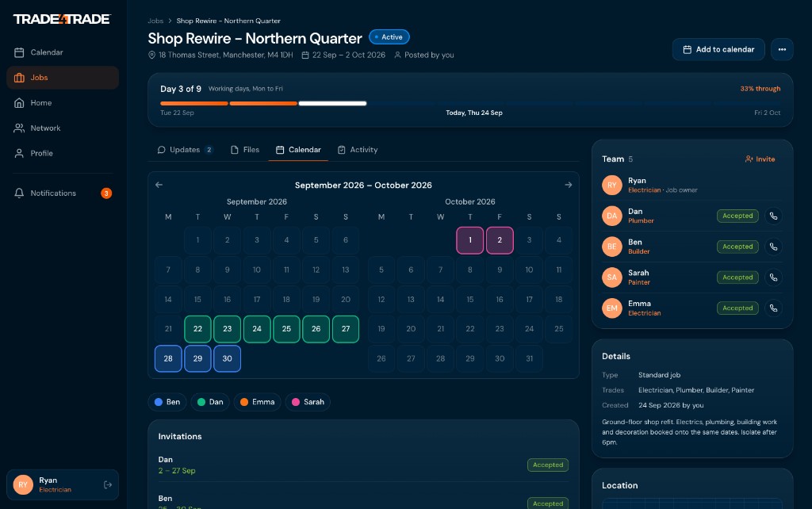This screenshot has width=812, height=509.
Task: Switch to the Updates tab
Action: click(x=185, y=150)
